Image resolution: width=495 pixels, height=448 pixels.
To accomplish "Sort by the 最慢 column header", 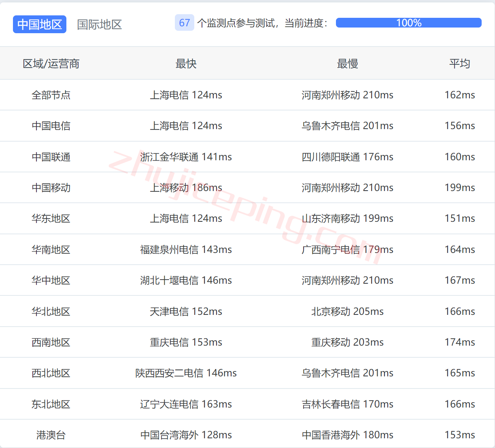I will (x=347, y=64).
